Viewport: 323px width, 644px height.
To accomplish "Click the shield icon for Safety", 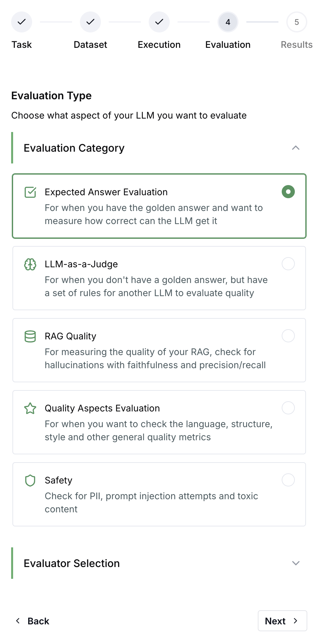I will [x=30, y=481].
